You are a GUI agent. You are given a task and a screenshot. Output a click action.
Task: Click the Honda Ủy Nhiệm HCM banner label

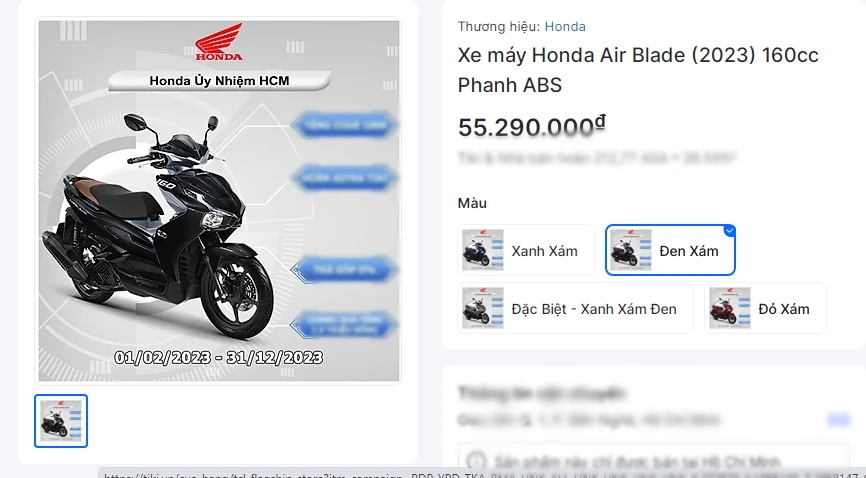(219, 81)
